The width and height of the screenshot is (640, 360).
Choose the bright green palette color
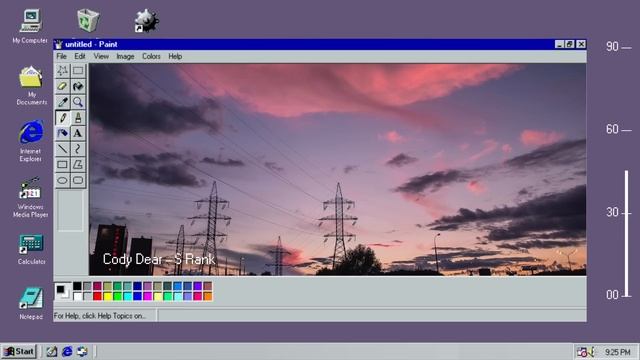tap(117, 296)
